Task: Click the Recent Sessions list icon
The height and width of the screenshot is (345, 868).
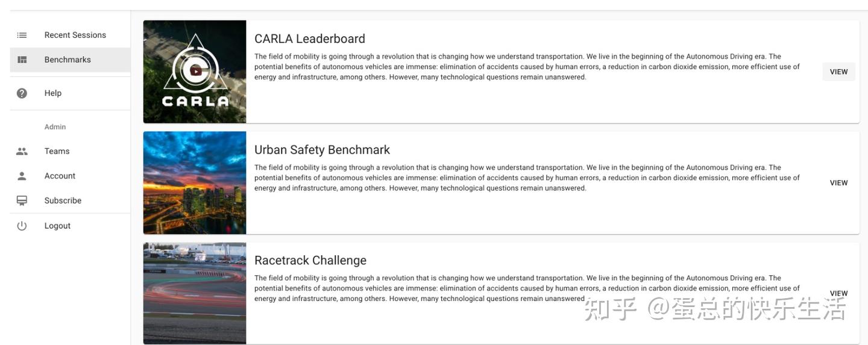Action: point(22,35)
